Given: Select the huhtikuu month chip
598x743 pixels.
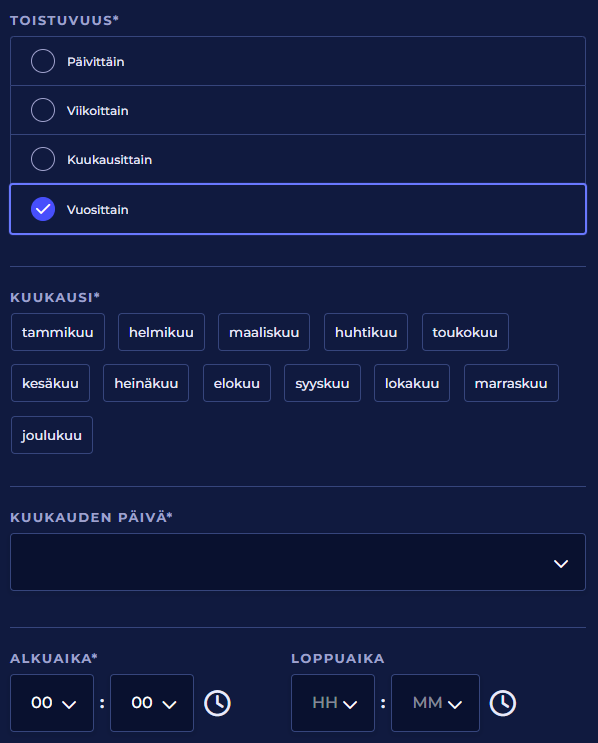Looking at the screenshot, I should point(366,332).
